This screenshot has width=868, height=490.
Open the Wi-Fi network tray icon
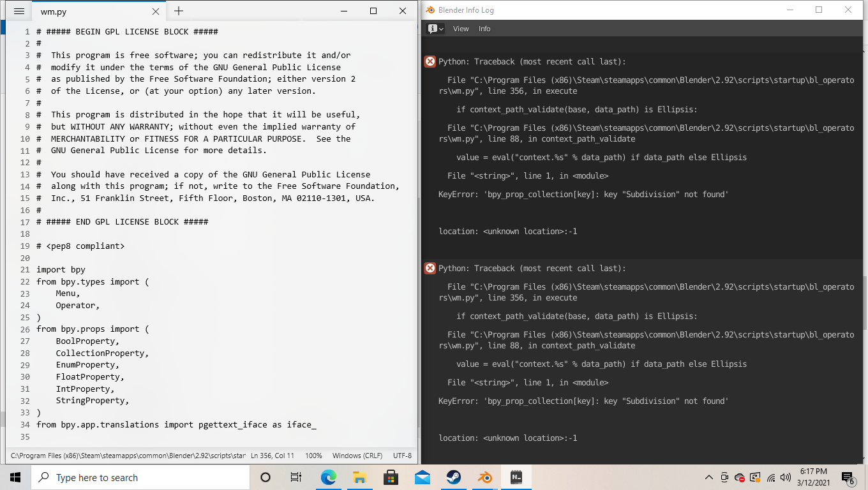[x=771, y=477]
